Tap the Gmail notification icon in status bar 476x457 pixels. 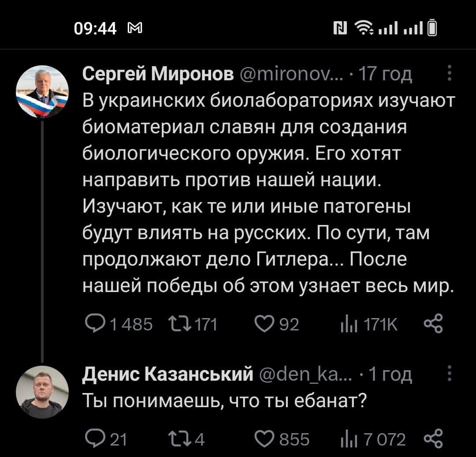[x=132, y=30]
